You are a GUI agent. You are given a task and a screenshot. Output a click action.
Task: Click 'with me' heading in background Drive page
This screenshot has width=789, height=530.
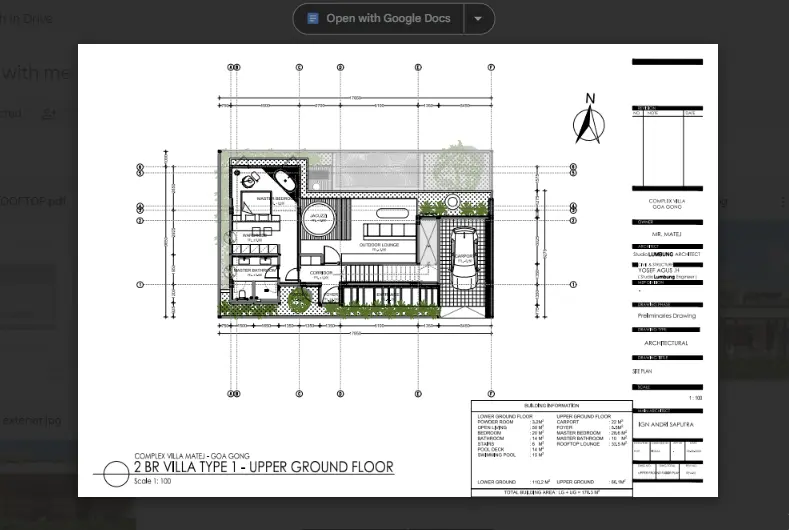pos(35,73)
